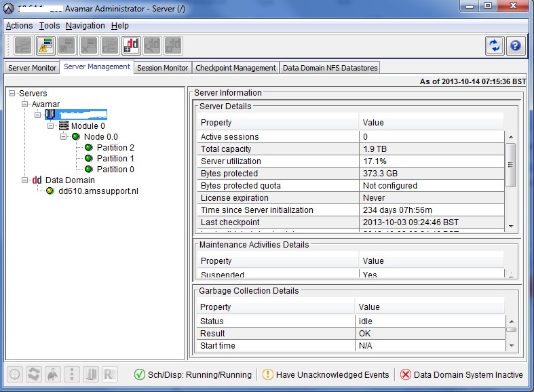Click the Data Domain System Inactive icon
The width and height of the screenshot is (534, 392).
coord(406,374)
